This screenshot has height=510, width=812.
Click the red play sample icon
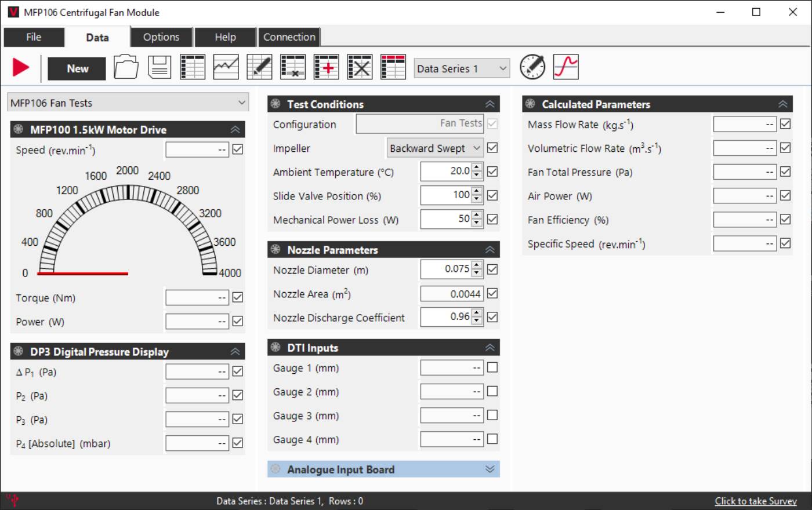click(20, 67)
